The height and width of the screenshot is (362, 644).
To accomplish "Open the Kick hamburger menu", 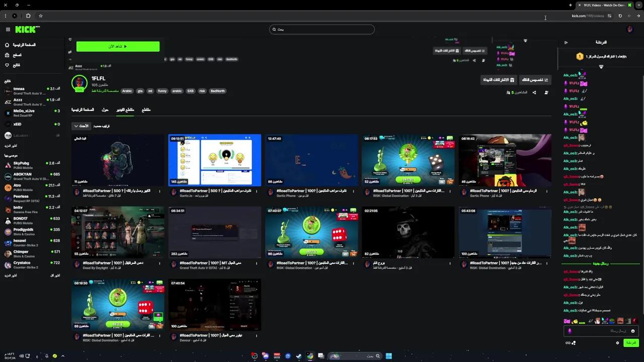I will pos(8,30).
